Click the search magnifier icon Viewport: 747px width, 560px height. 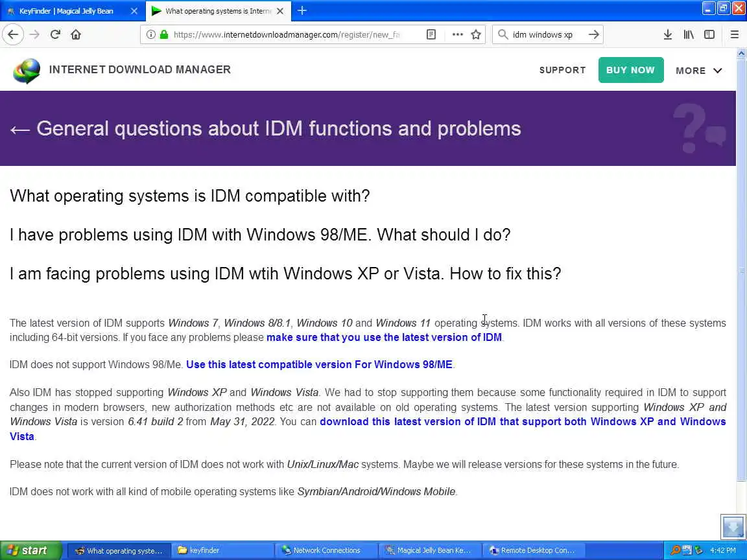tap(503, 34)
